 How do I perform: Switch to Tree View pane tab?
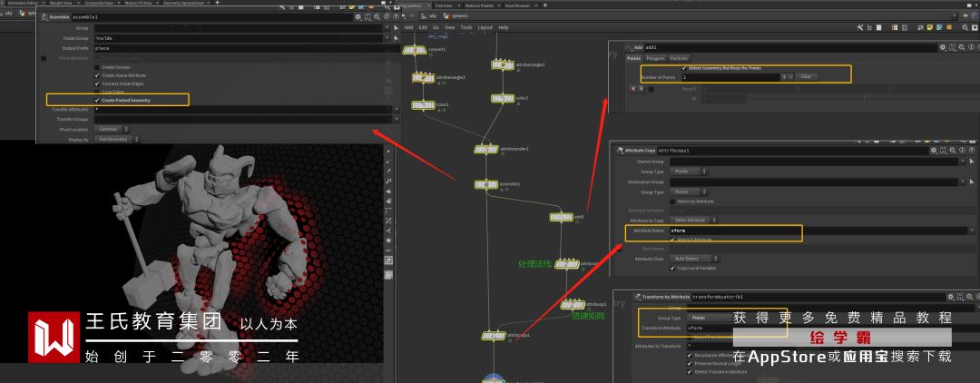[443, 5]
